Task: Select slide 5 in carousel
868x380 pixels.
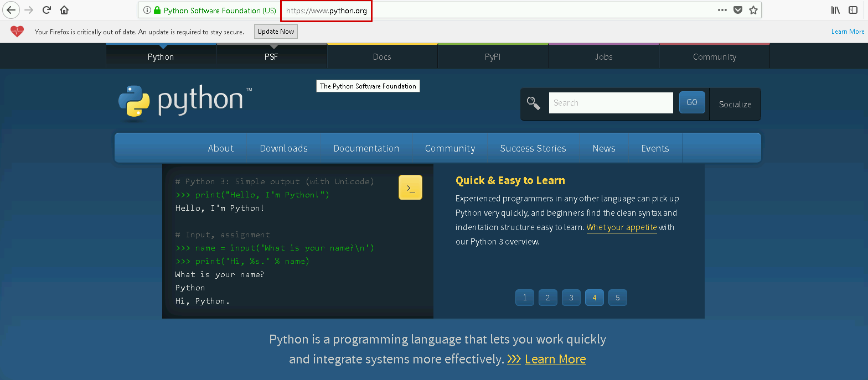Action: pos(617,298)
